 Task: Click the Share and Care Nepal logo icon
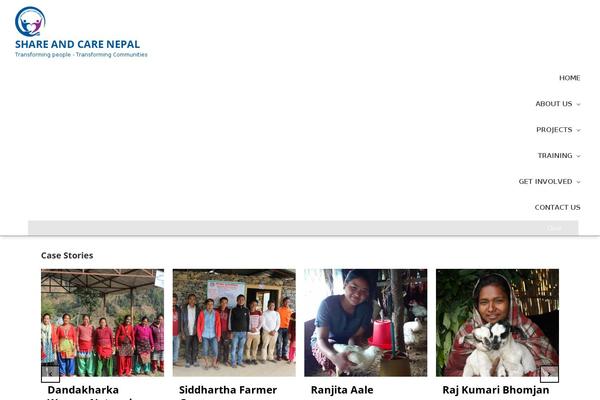[x=30, y=21]
